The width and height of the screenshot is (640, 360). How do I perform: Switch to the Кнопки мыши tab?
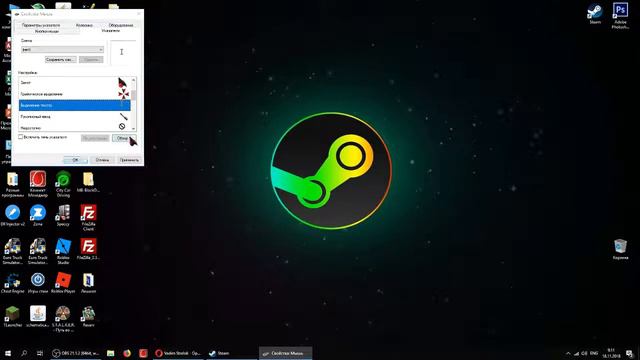[47, 31]
